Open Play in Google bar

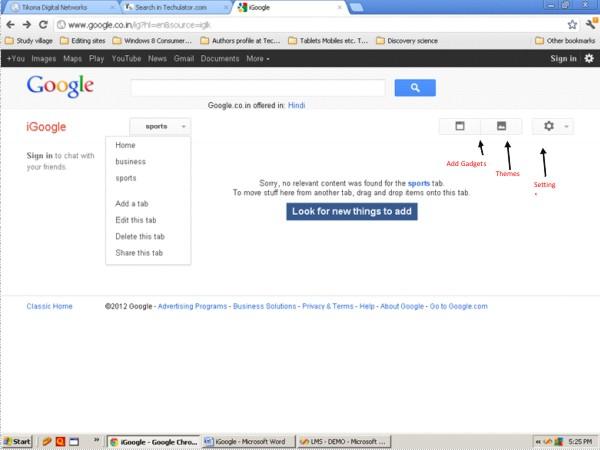coord(96,59)
